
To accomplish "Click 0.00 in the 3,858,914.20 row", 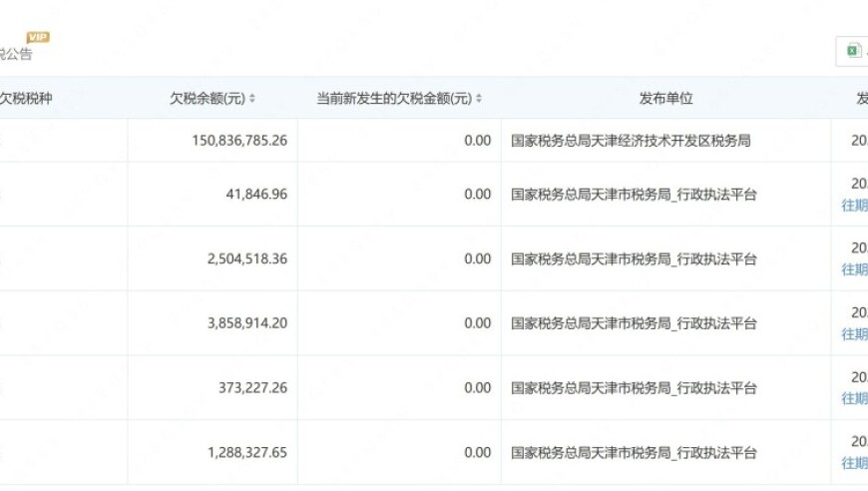I will tap(478, 323).
